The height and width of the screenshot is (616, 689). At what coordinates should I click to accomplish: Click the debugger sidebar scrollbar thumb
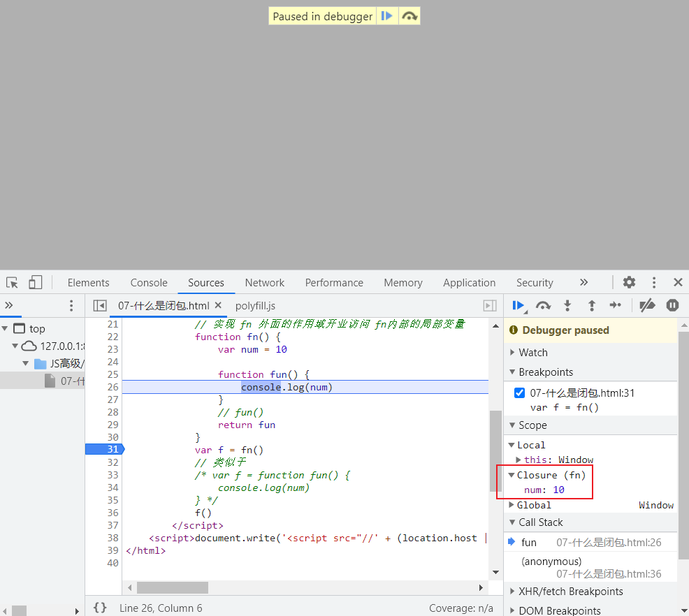pyautogui.click(x=683, y=446)
